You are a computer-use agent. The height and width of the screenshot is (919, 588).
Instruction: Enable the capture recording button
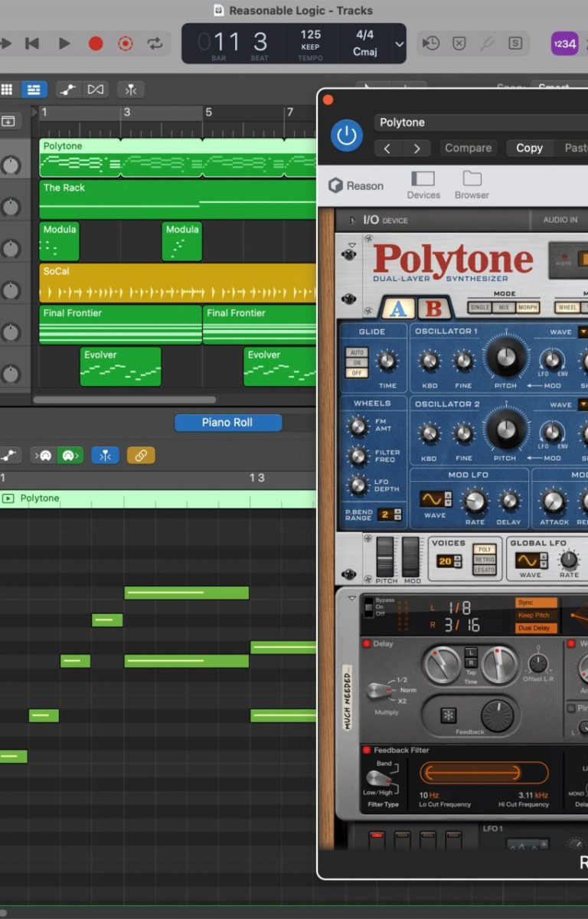tap(126, 44)
